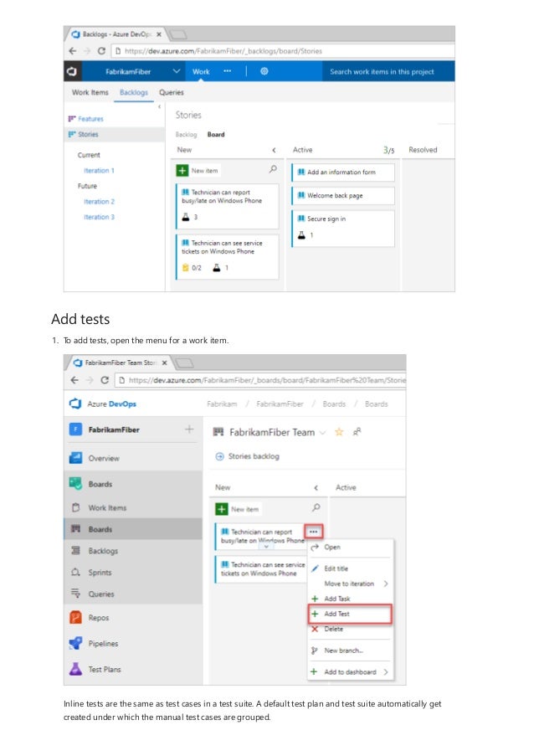Open Secure sign in card
Screen dimensions: 534x756
342,228
